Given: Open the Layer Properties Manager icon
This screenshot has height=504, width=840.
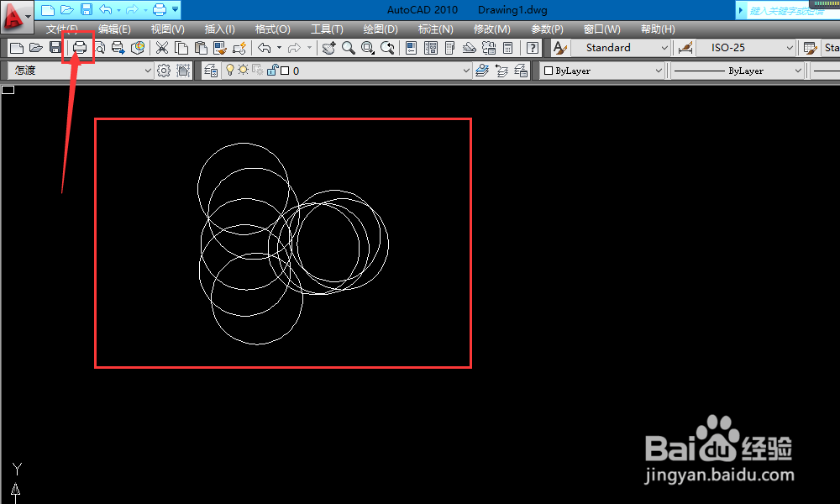Looking at the screenshot, I should pos(211,71).
